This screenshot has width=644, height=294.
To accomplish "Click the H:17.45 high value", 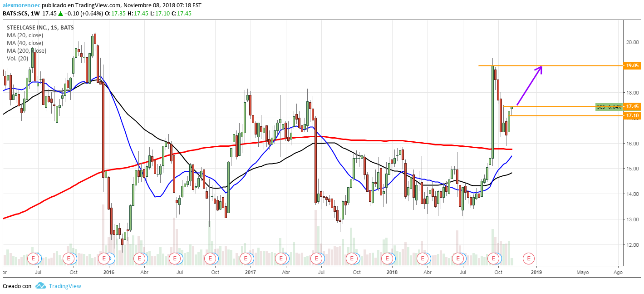I will 137,14.
